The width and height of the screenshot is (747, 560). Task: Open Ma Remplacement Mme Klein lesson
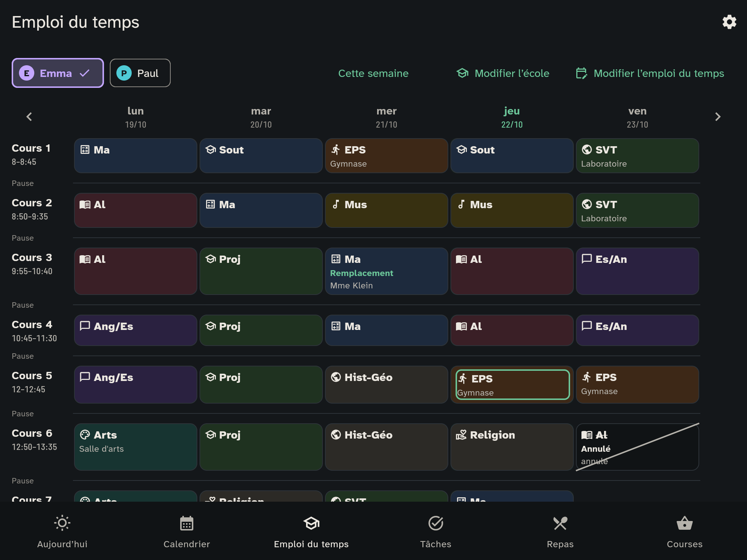(387, 271)
